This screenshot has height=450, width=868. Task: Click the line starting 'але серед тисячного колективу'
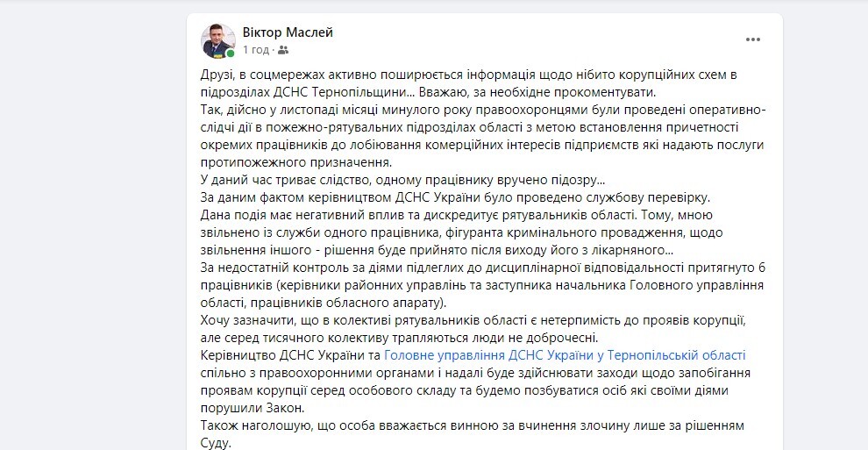399,338
